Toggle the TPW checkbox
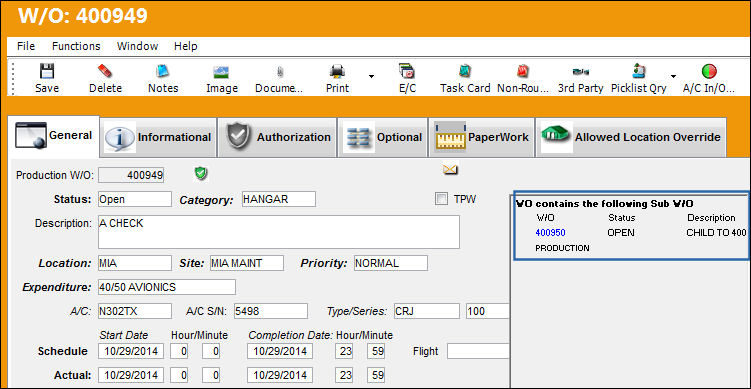751x389 pixels. [x=441, y=199]
